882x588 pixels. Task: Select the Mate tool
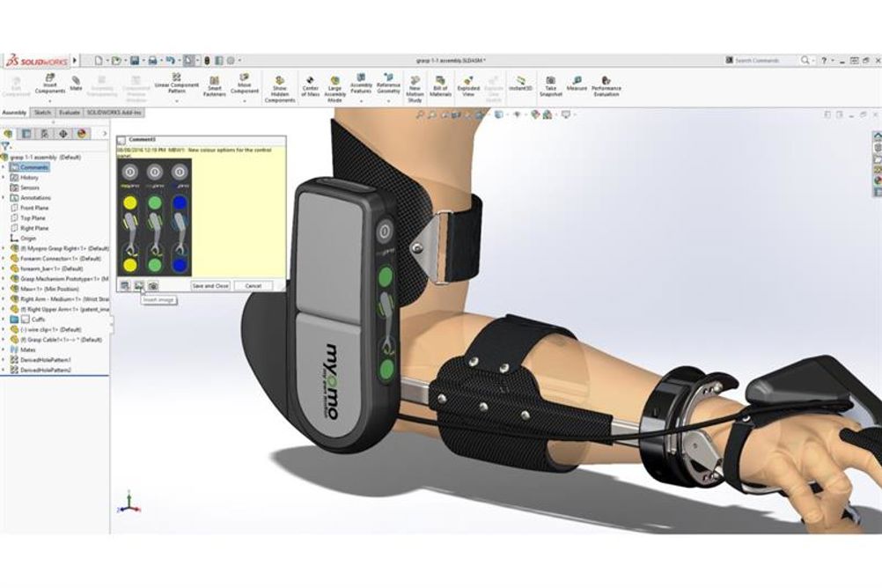76,84
